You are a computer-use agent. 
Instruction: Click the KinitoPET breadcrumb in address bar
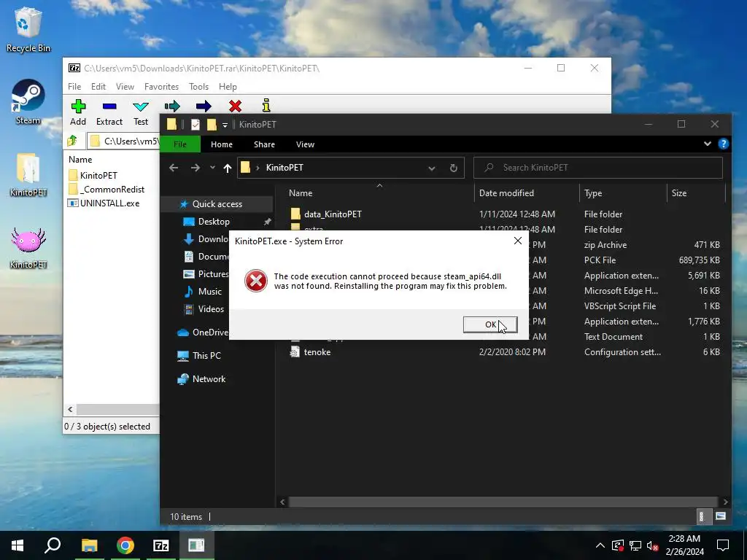285,168
